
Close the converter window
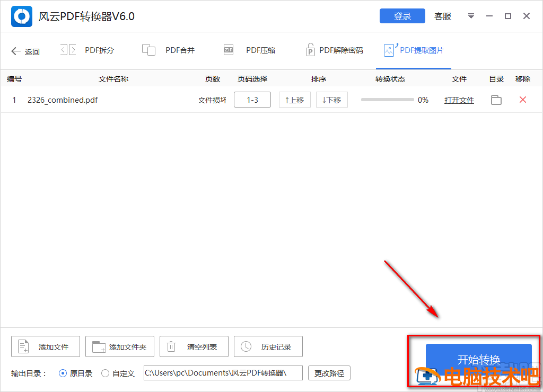pyautogui.click(x=527, y=16)
